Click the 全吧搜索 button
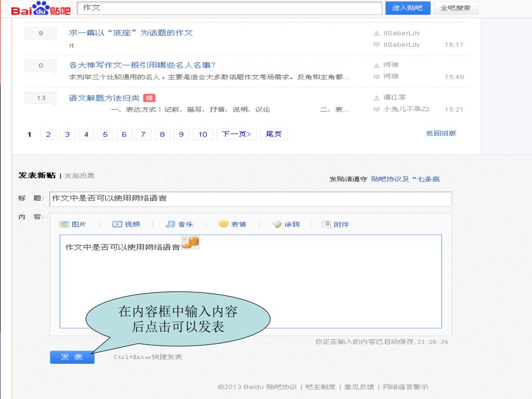532x399 pixels. 455,8
